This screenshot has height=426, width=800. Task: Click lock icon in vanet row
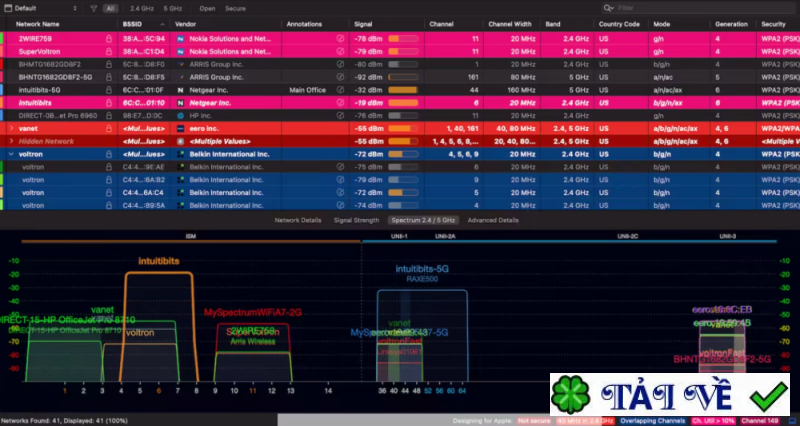click(x=109, y=129)
